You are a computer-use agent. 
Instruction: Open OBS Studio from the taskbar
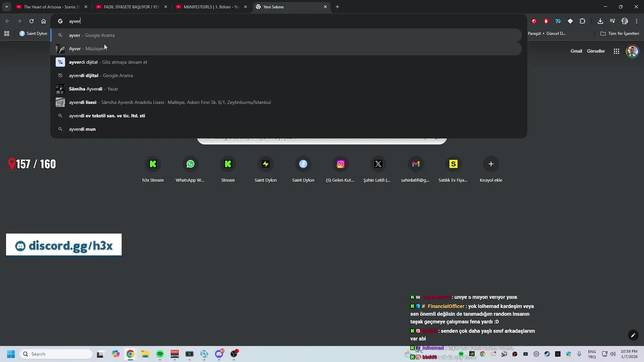coord(234,354)
